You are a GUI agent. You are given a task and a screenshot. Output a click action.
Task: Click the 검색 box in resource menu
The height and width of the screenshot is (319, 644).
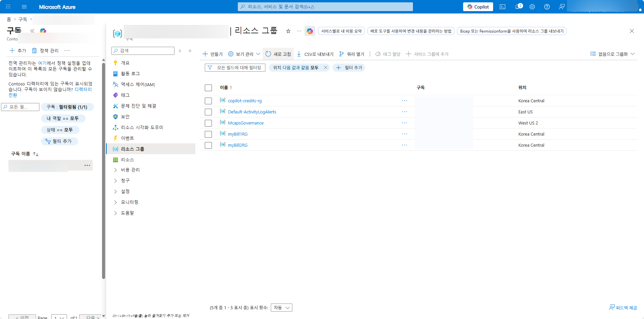pos(143,51)
